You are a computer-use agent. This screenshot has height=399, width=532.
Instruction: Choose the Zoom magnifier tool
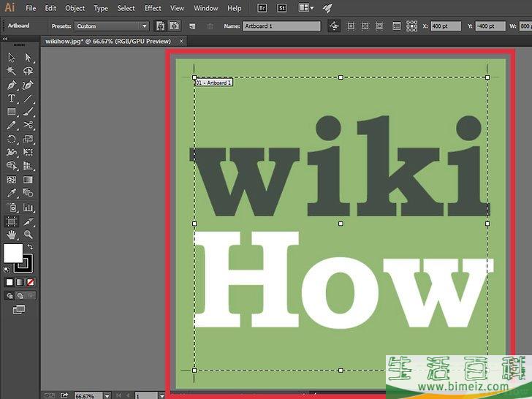coord(28,235)
